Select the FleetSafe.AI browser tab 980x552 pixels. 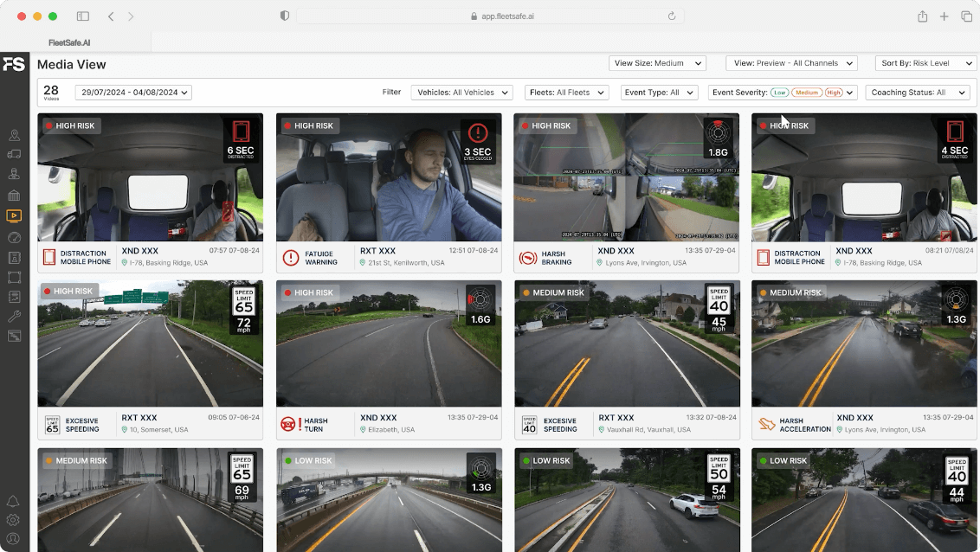70,42
